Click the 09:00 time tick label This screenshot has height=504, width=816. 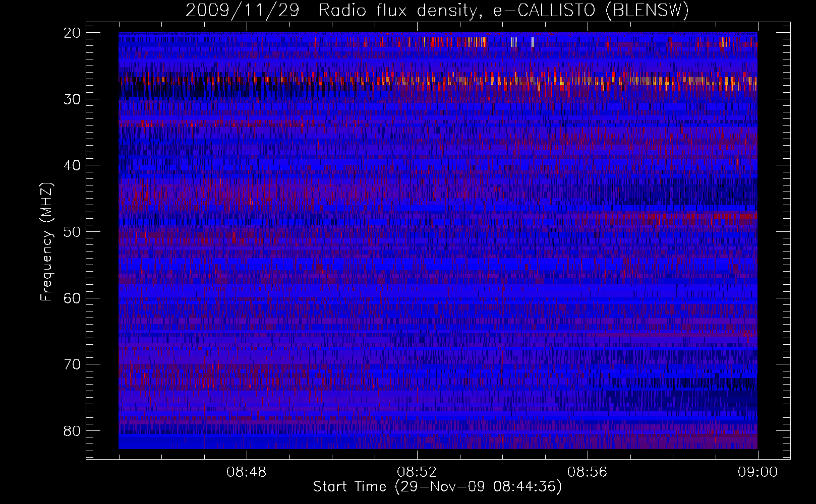click(x=757, y=472)
